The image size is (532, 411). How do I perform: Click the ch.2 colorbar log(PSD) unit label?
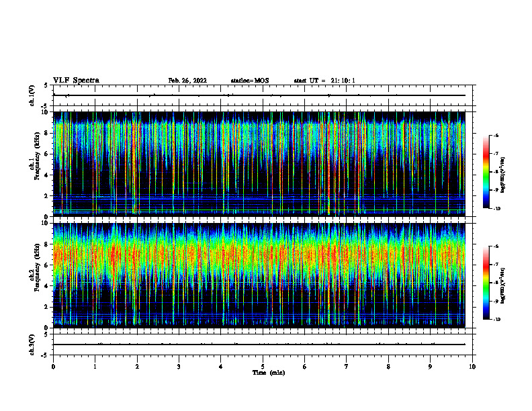[503, 285]
